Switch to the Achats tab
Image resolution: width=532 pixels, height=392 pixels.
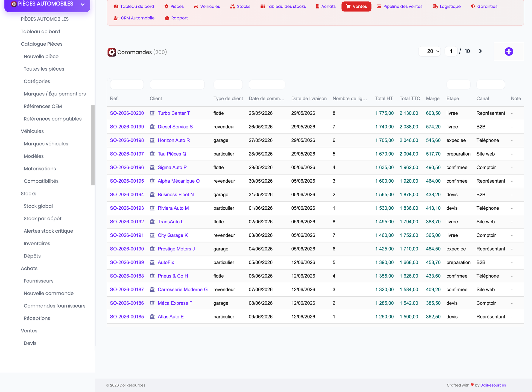pyautogui.click(x=325, y=6)
